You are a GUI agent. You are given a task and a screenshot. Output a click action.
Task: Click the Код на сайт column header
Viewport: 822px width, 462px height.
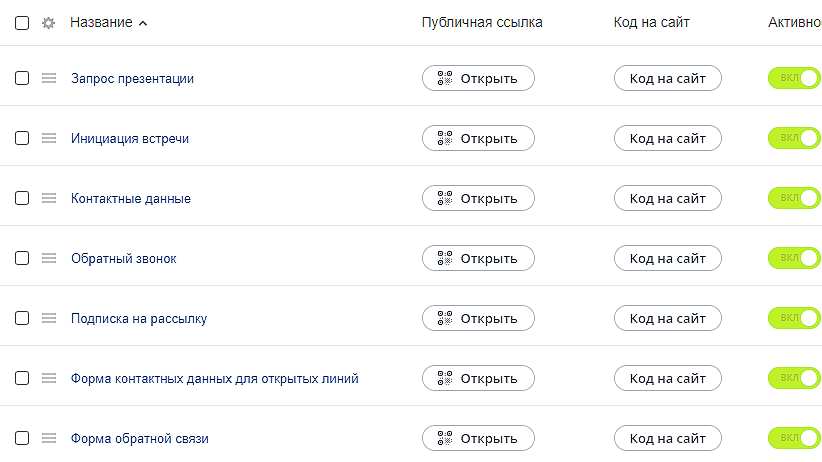click(651, 23)
